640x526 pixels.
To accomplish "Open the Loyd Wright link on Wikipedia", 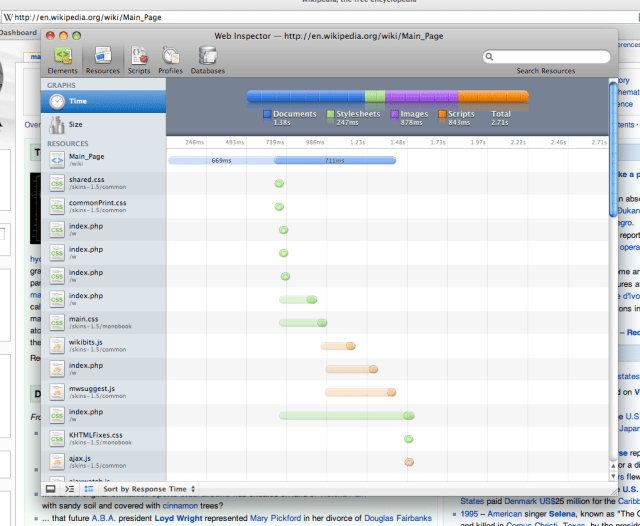I will tap(178, 518).
